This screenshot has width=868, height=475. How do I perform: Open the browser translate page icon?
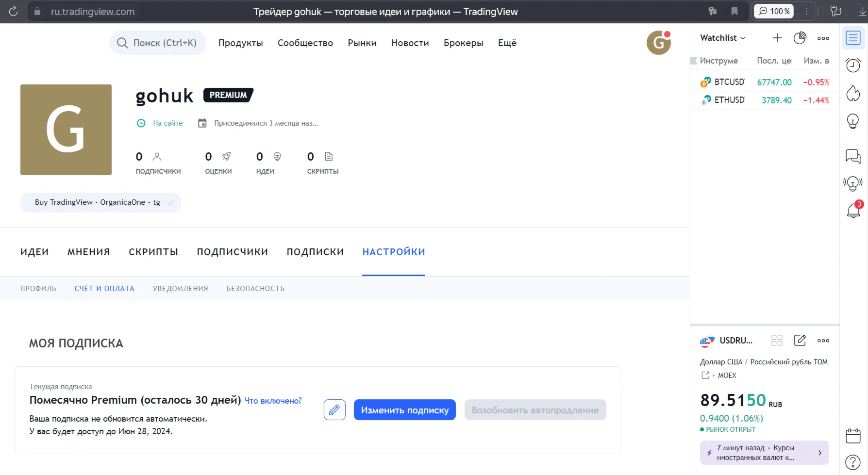(x=713, y=11)
